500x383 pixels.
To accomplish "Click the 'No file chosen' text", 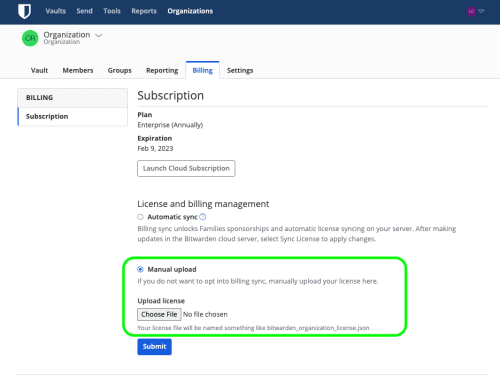I will pos(205,314).
